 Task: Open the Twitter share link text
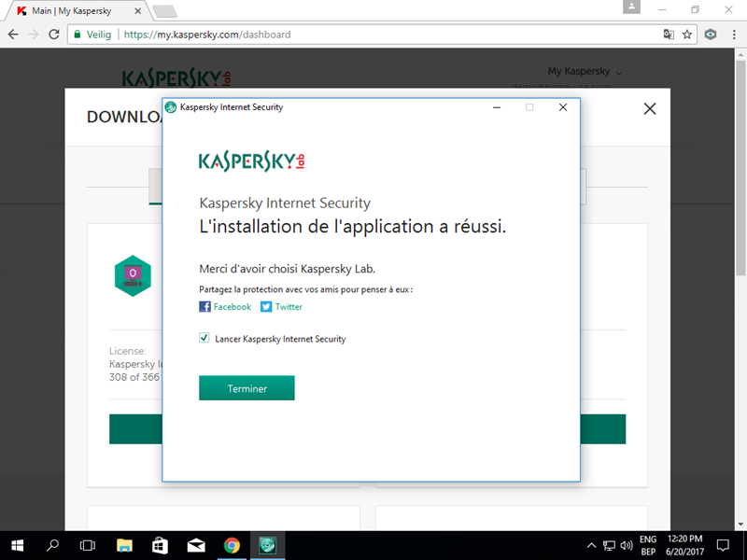[289, 307]
